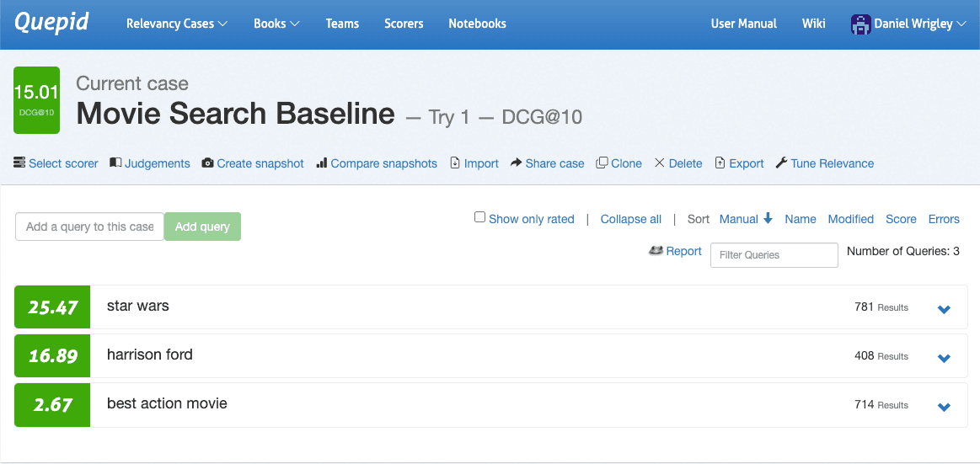Click the Clone case icon
The width and height of the screenshot is (980, 464).
click(602, 163)
